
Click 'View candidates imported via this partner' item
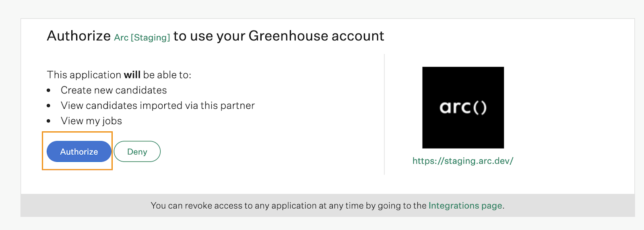click(158, 106)
